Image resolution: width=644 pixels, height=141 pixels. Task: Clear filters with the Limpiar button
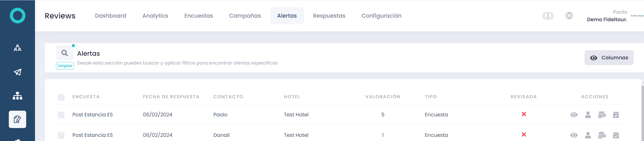click(x=65, y=66)
